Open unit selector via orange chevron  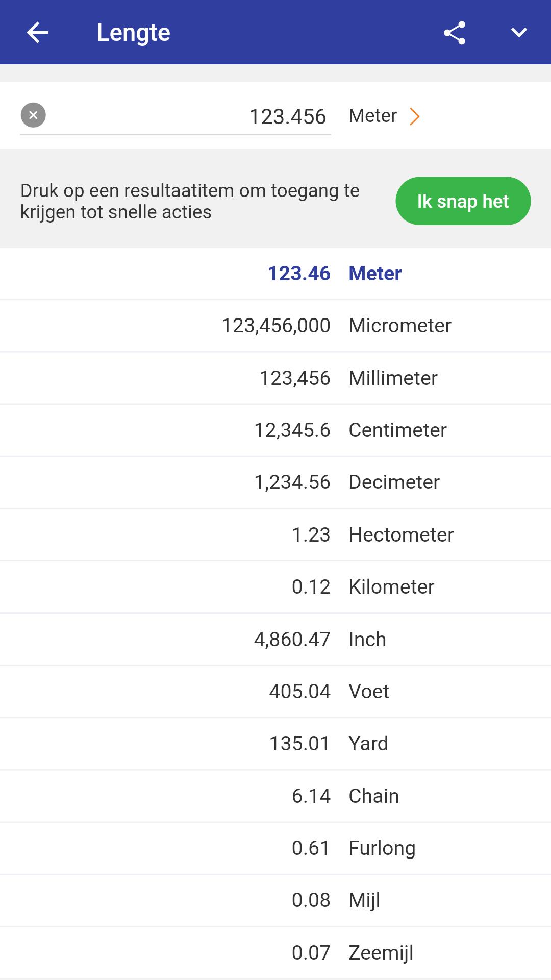415,116
